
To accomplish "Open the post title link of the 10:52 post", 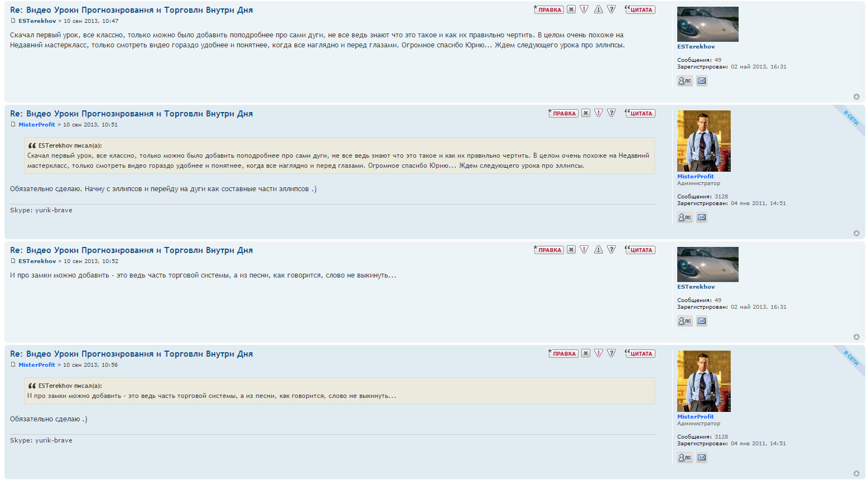I will point(131,250).
